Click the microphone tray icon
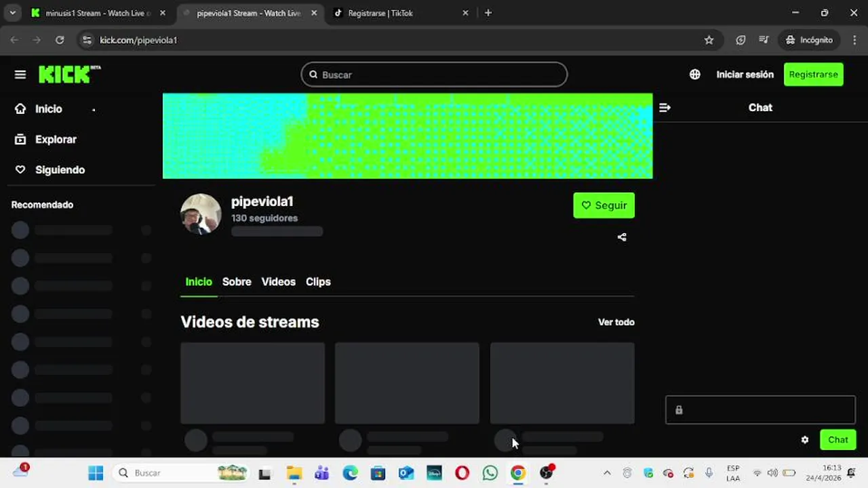This screenshot has width=868, height=488. (709, 473)
